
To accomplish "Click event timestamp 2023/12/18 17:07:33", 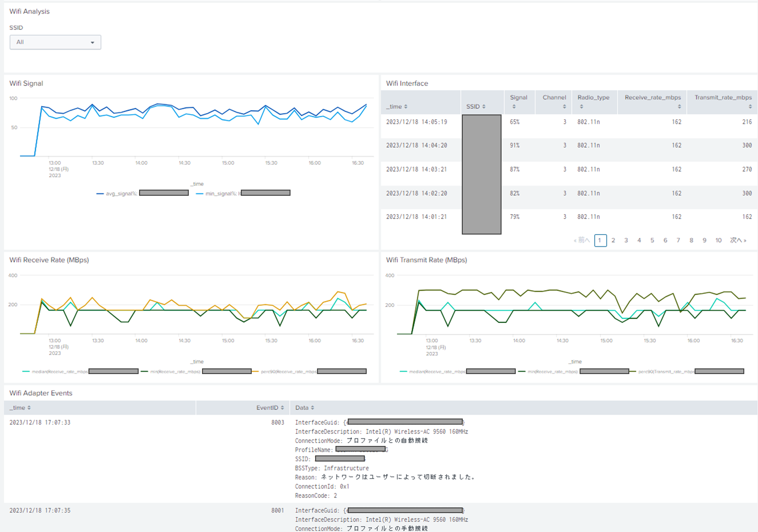I will pyautogui.click(x=40, y=422).
